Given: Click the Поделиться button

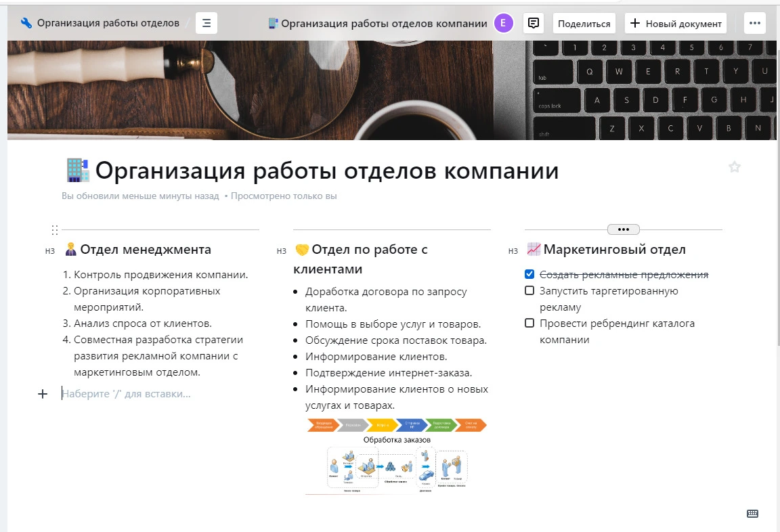Looking at the screenshot, I should click(x=584, y=24).
